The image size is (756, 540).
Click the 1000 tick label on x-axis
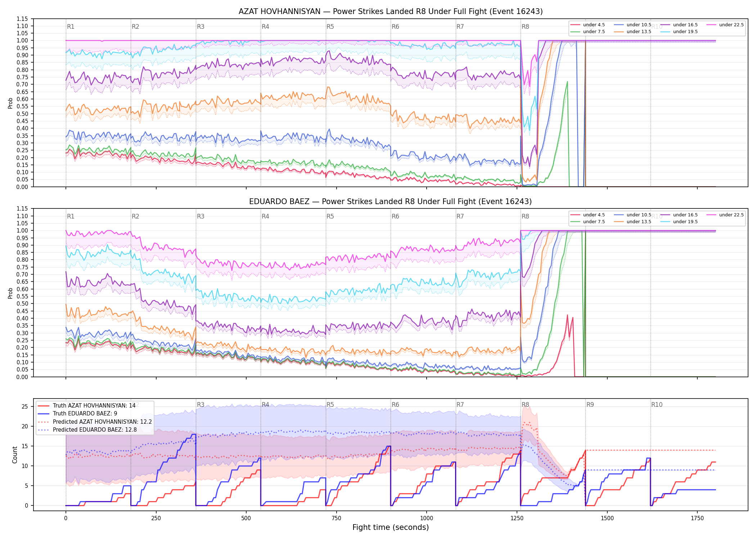(x=427, y=518)
